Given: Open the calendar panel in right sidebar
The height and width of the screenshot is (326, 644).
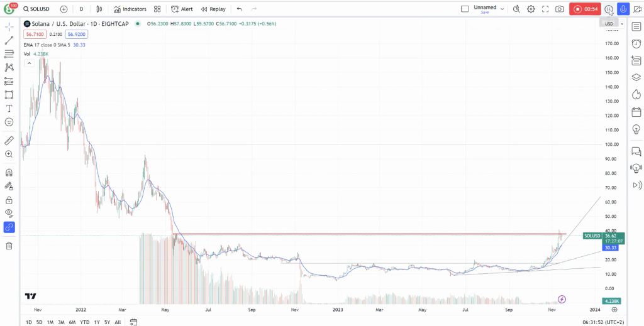Looking at the screenshot, I should 636,112.
